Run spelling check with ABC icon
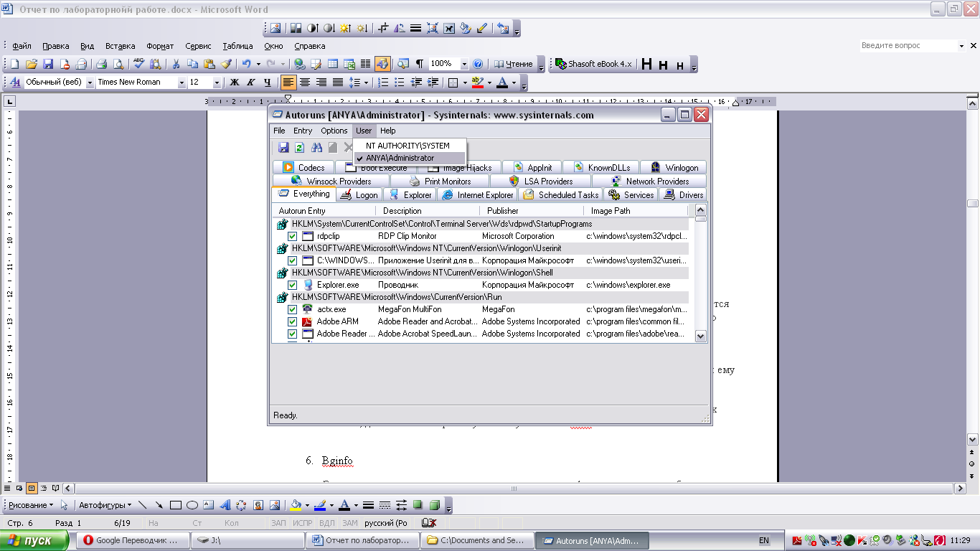The image size is (980, 551). pos(139,64)
